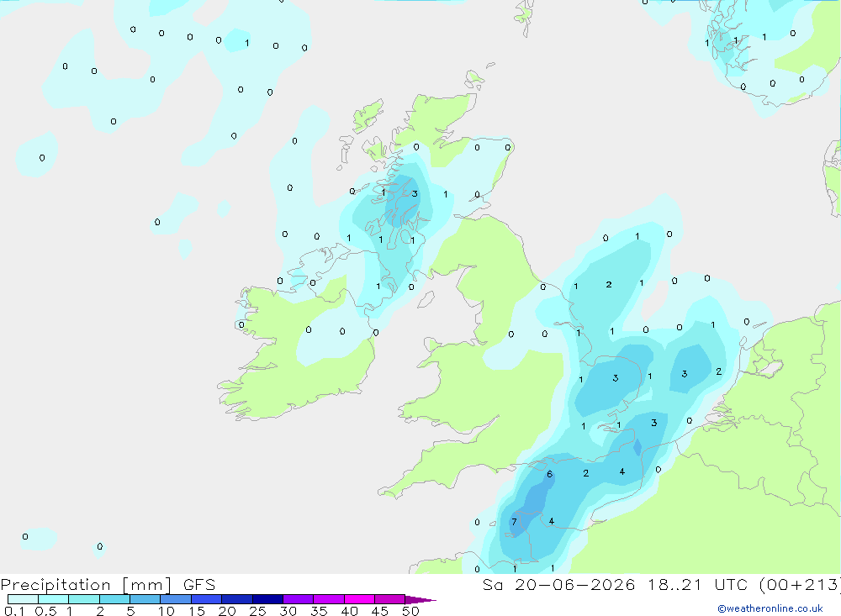841x616 pixels.
Task: Click the "Precipitation [mm]" title text
Action: pos(87,585)
